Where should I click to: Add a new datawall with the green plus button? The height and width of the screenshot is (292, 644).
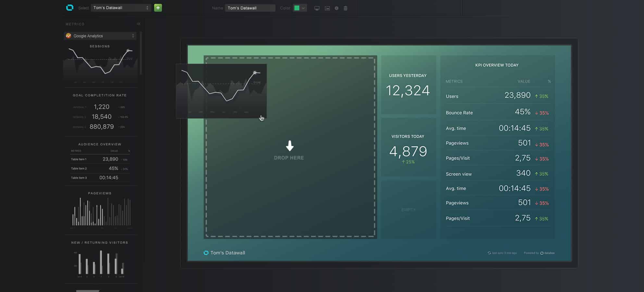158,8
